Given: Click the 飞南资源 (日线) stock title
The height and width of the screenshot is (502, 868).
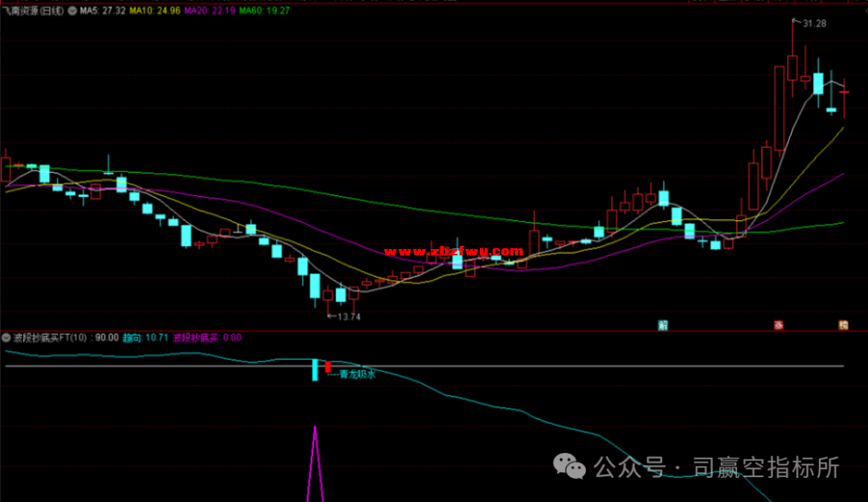Looking at the screenshot, I should [x=35, y=11].
